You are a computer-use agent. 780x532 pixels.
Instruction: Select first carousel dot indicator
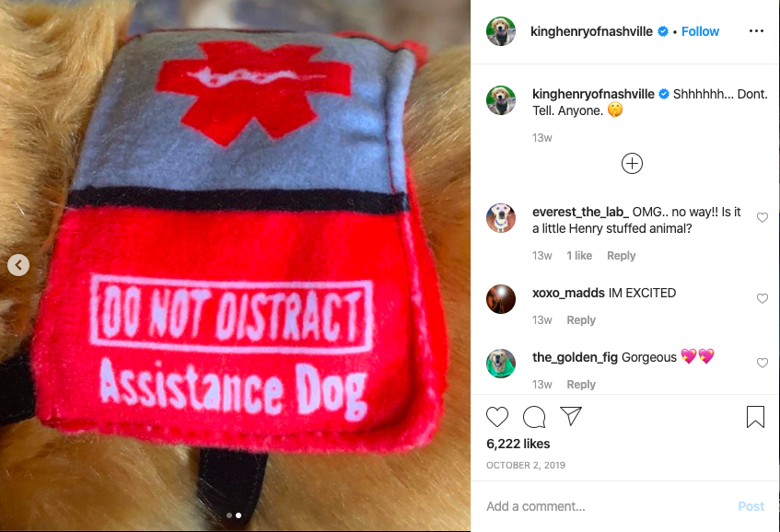(229, 515)
